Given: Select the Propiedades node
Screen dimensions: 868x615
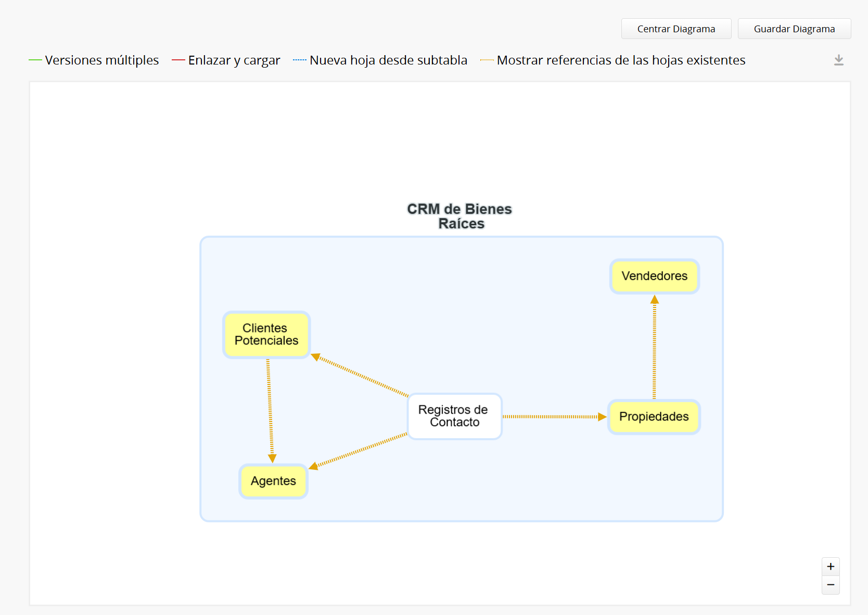Looking at the screenshot, I should 654,417.
